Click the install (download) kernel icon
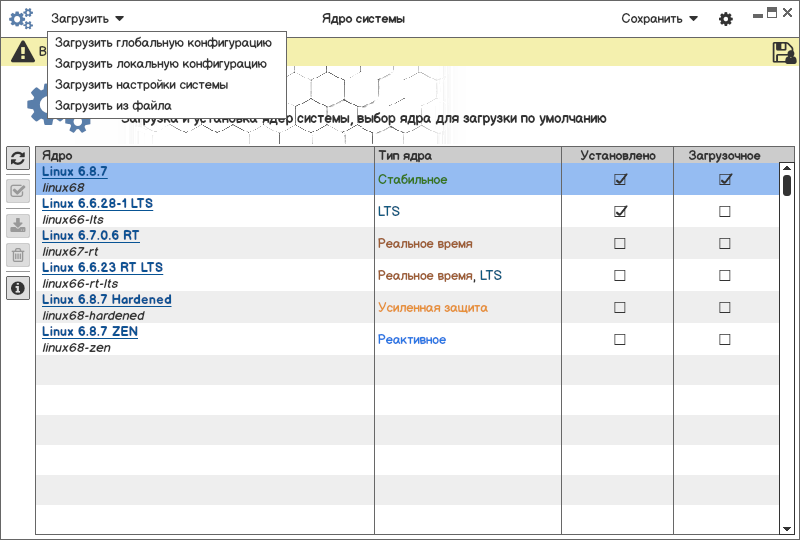 click(x=18, y=223)
